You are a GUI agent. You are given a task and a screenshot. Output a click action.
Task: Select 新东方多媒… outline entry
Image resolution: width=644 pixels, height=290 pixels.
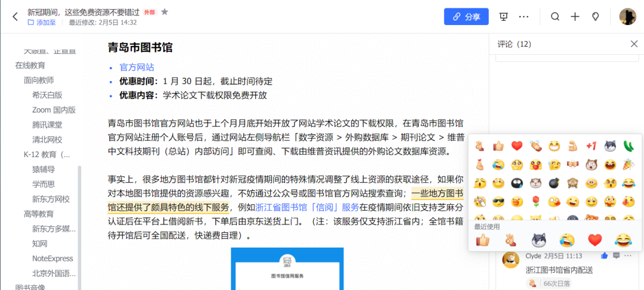pyautogui.click(x=54, y=229)
